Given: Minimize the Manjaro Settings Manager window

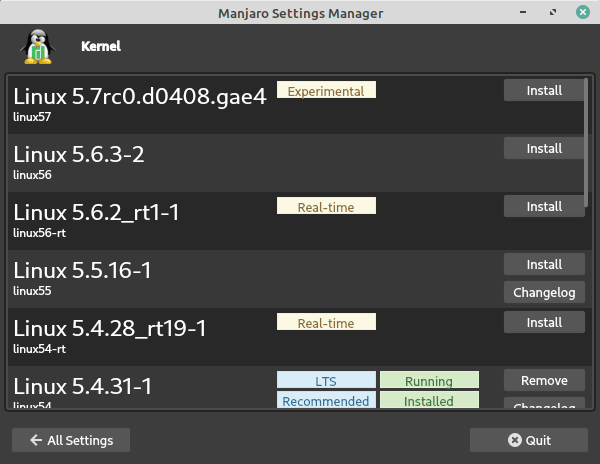Looking at the screenshot, I should [x=523, y=12].
